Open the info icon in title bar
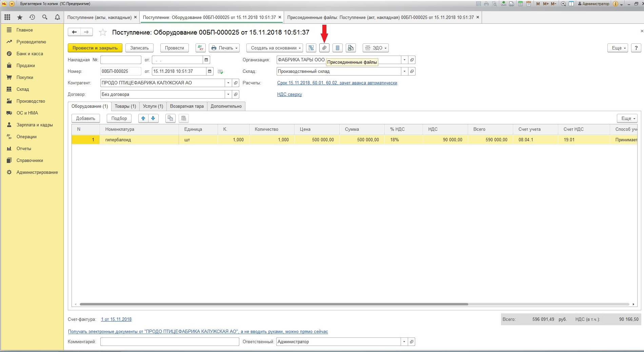644x352 pixels. (x=616, y=4)
